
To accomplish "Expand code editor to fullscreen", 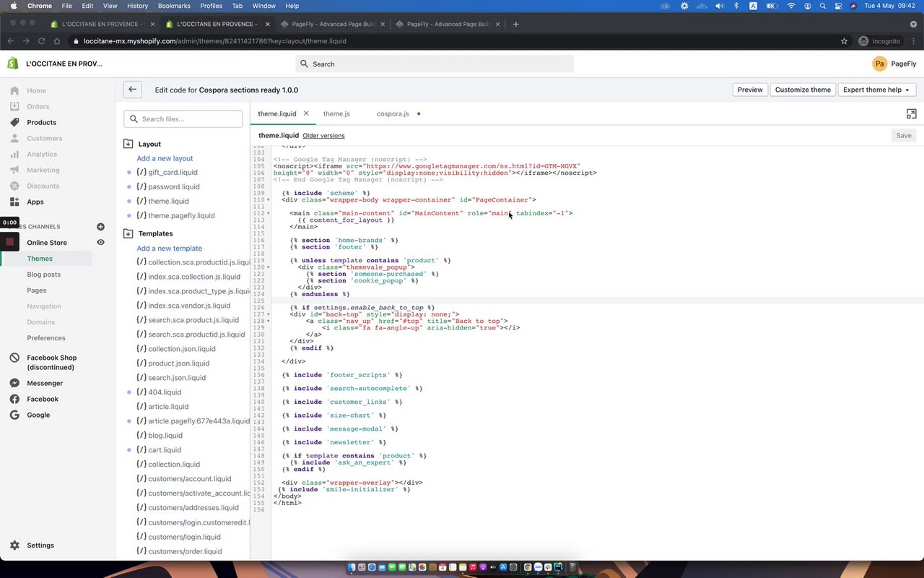I will [911, 113].
